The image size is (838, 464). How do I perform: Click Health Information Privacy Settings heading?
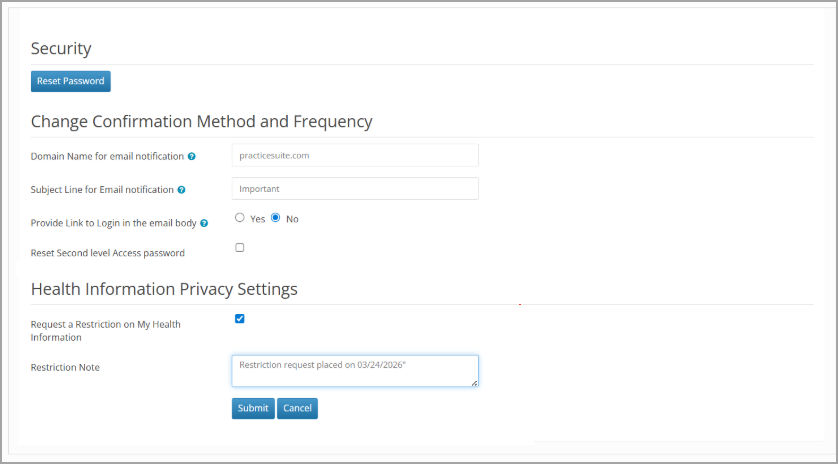pyautogui.click(x=164, y=289)
